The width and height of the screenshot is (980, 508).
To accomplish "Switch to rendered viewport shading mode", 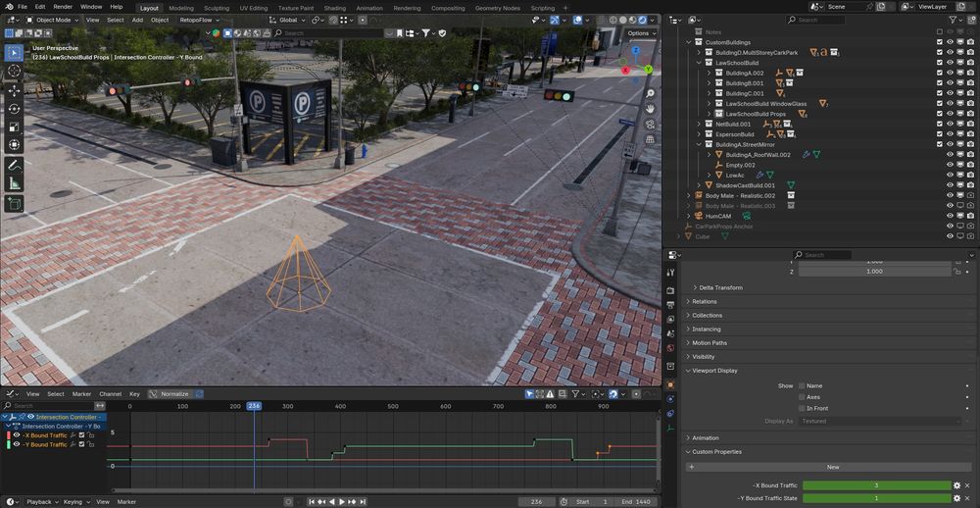I will pos(642,20).
